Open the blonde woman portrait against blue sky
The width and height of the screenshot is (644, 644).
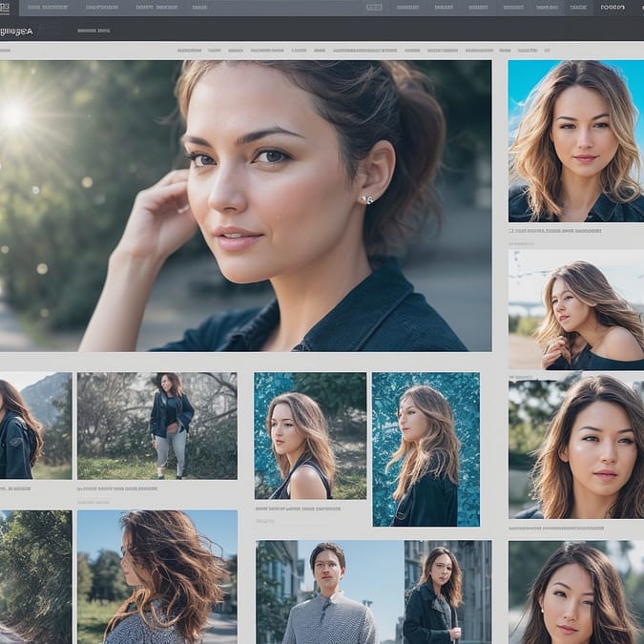coord(576,141)
